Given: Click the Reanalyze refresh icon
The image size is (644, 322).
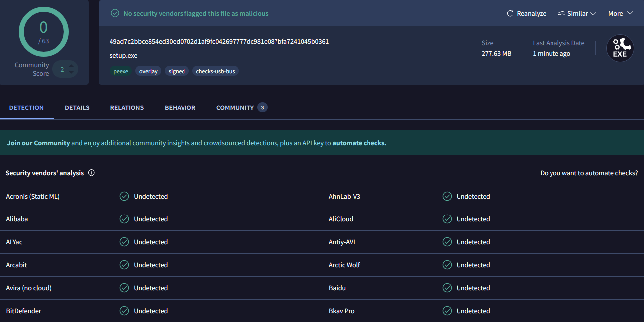Looking at the screenshot, I should [510, 14].
